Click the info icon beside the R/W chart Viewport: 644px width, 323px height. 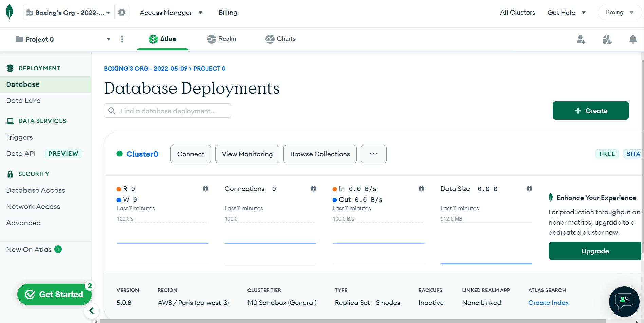pos(205,188)
